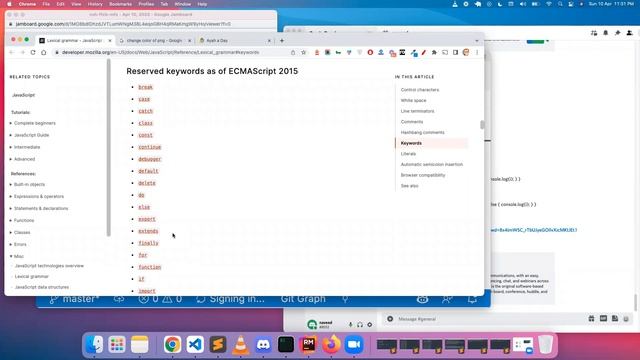
Task: Open History menu in menu bar
Action: pyautogui.click(x=95, y=4)
